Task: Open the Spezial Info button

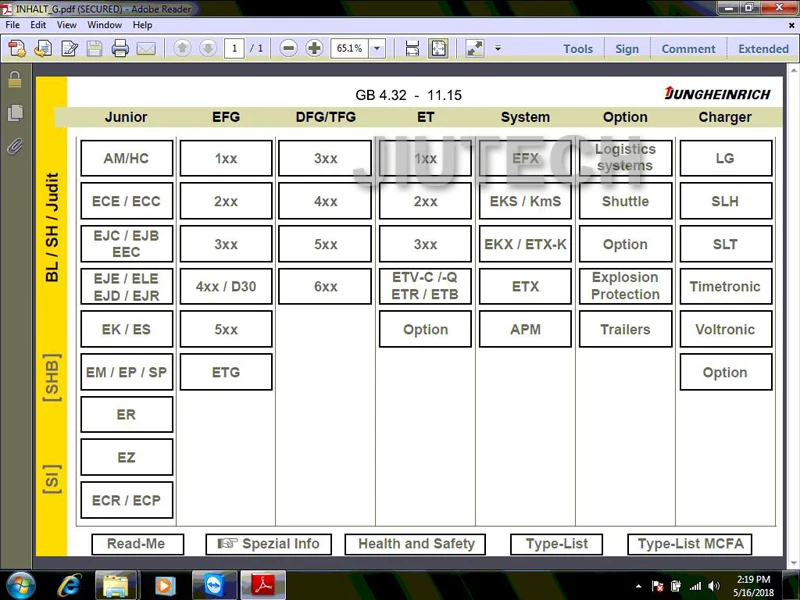Action: (268, 544)
